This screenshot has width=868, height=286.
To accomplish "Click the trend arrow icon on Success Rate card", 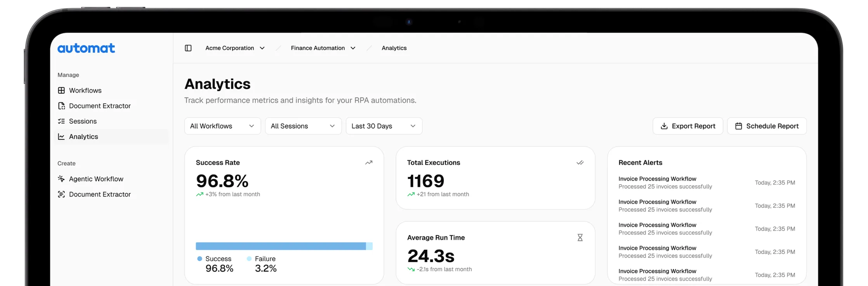I will (369, 162).
